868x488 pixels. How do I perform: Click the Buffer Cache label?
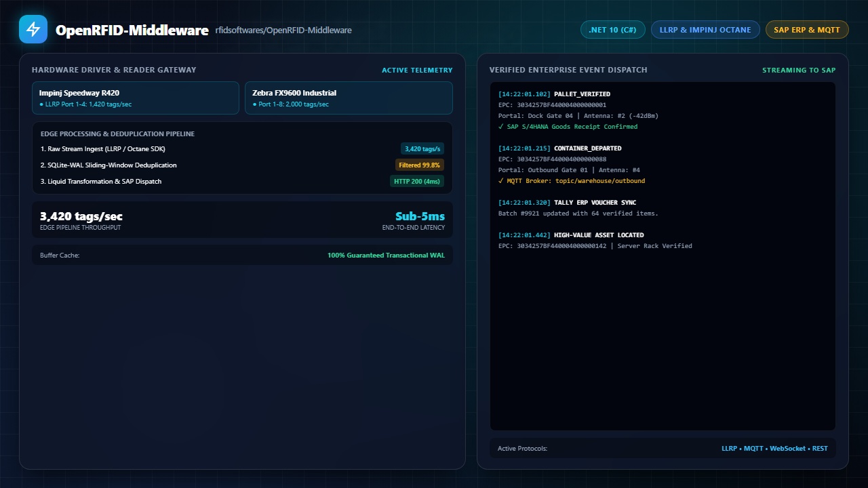(60, 256)
